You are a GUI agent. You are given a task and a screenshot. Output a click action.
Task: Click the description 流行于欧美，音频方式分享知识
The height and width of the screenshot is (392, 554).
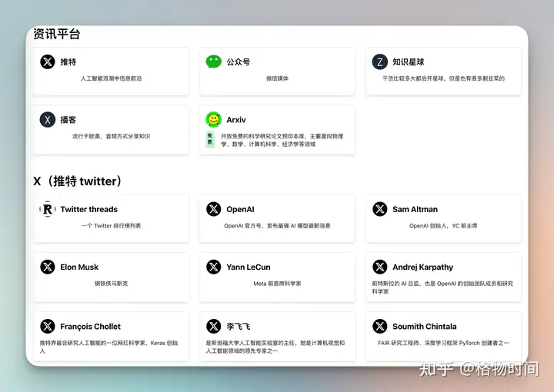[x=111, y=136]
